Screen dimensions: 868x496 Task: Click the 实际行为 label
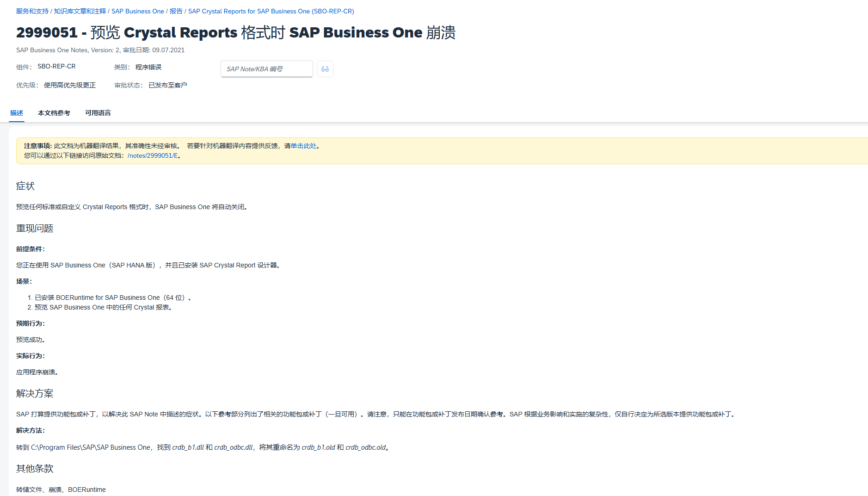click(x=31, y=356)
